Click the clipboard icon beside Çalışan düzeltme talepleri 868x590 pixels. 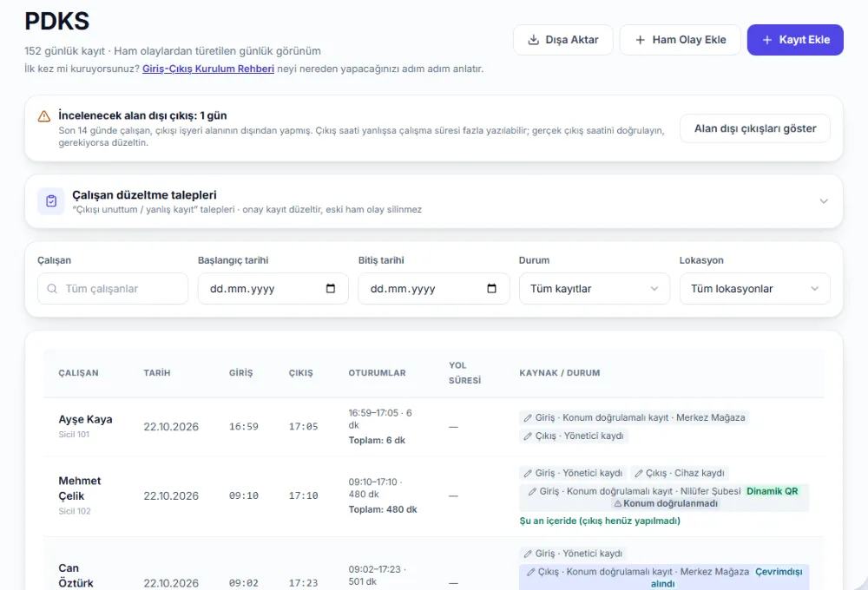pos(51,201)
